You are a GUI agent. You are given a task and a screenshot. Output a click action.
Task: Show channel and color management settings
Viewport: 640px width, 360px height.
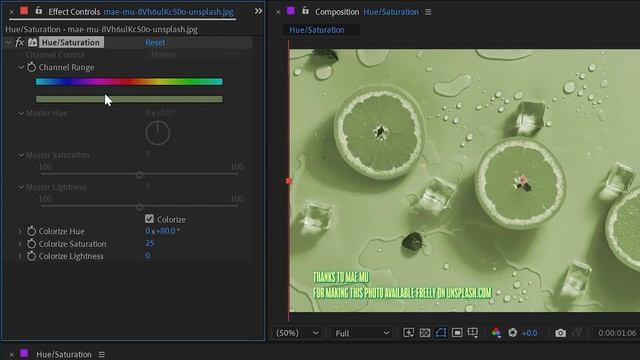click(496, 333)
